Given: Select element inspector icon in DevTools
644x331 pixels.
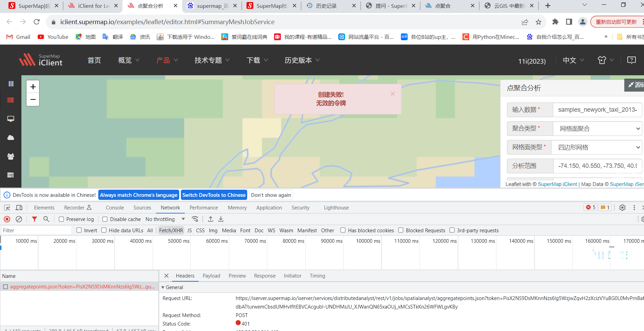Looking at the screenshot, I should [7, 207].
